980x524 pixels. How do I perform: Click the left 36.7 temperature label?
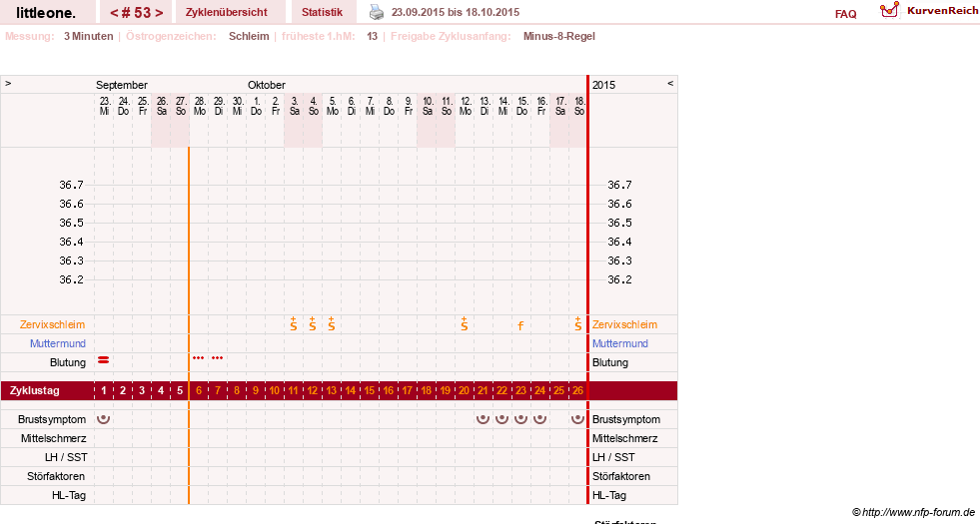click(71, 185)
